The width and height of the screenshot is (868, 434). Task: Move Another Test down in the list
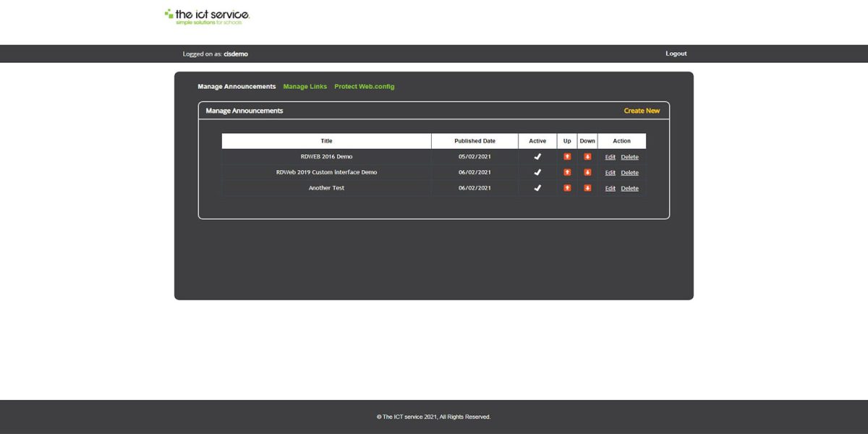point(587,188)
